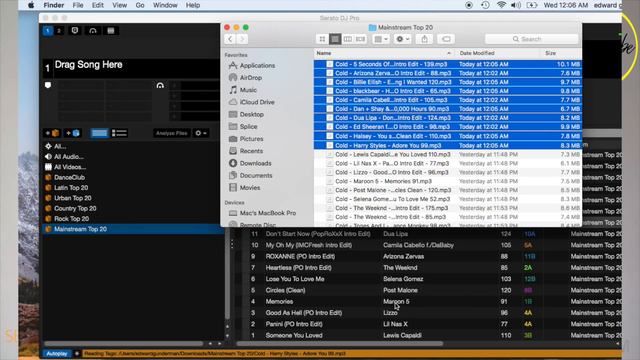Open Movies in Finder sidebar
Image resolution: width=640 pixels, height=360 pixels.
pyautogui.click(x=249, y=188)
